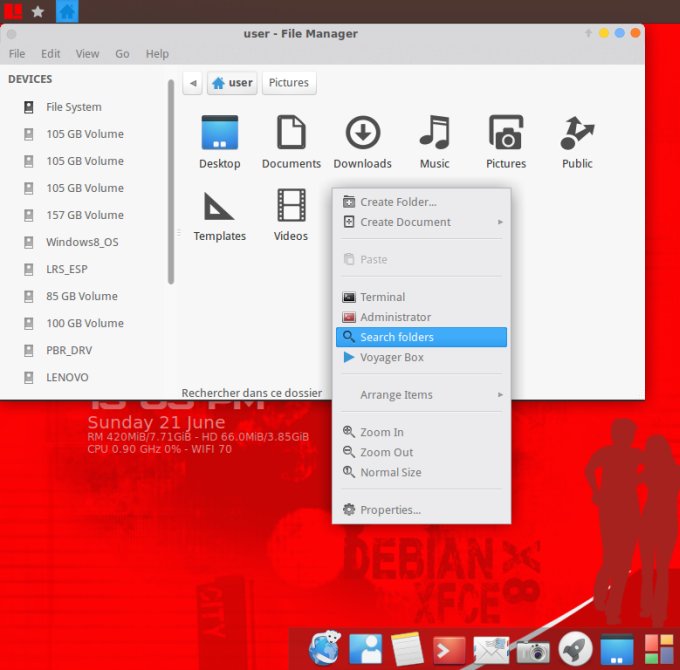The height and width of the screenshot is (670, 680).
Task: Open the View menu
Action: click(87, 54)
